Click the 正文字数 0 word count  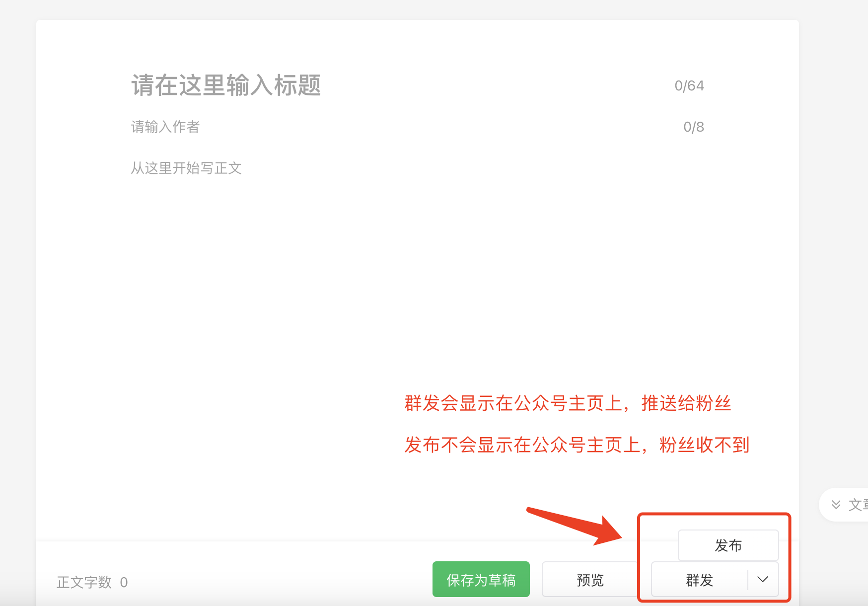coord(92,582)
